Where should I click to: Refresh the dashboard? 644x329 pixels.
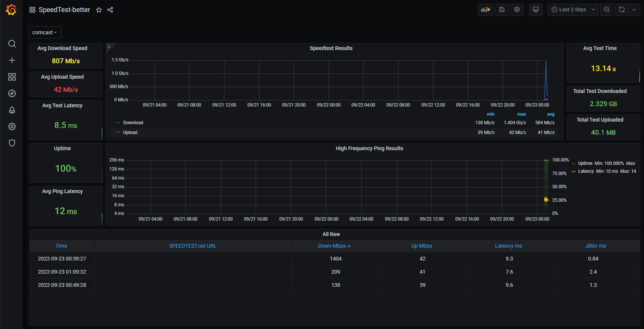coord(622,10)
